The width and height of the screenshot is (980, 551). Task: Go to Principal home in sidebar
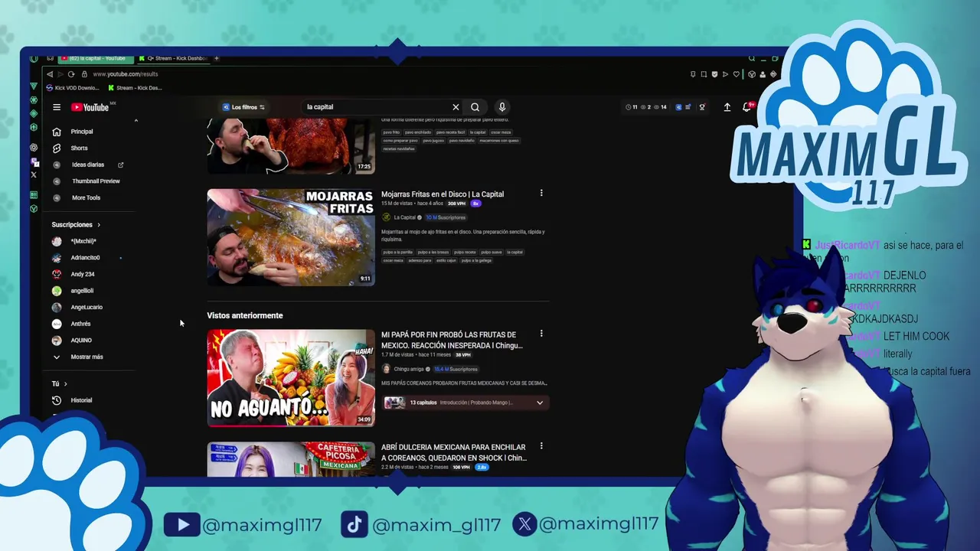click(81, 132)
